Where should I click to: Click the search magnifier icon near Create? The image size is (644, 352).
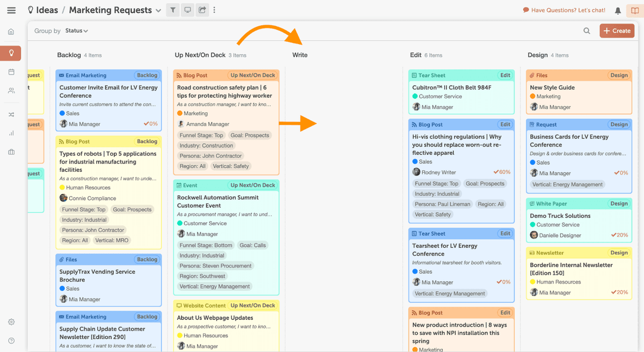point(587,31)
